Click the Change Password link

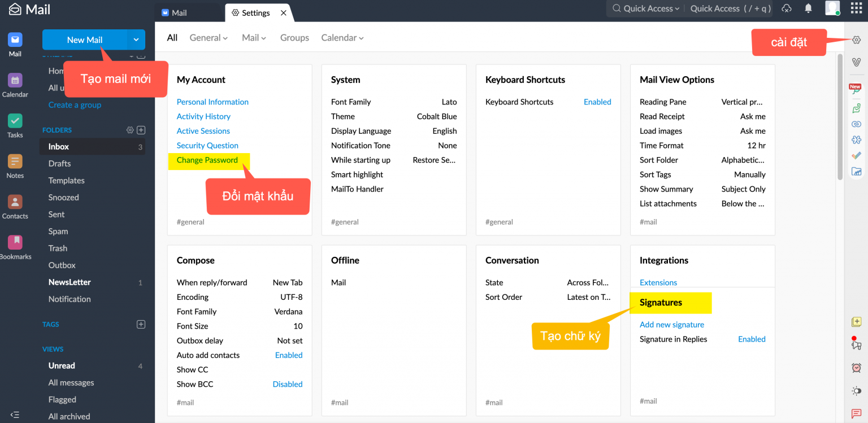pyautogui.click(x=207, y=160)
